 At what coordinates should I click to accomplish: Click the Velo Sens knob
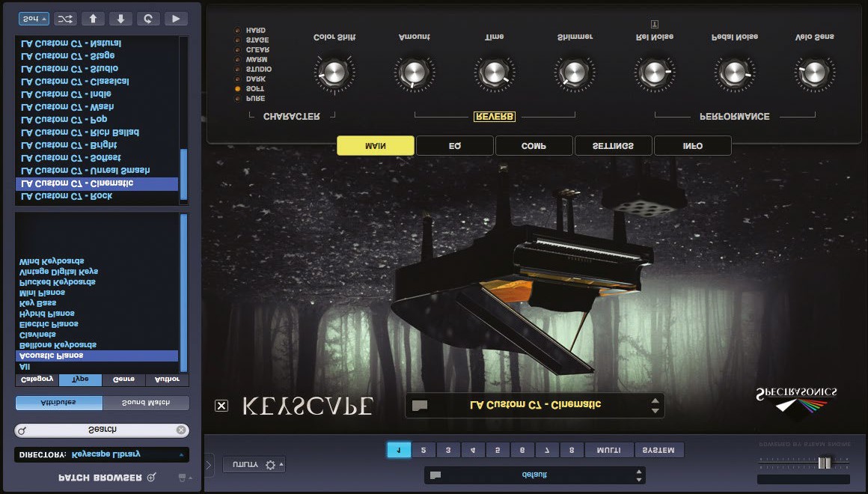pos(815,73)
